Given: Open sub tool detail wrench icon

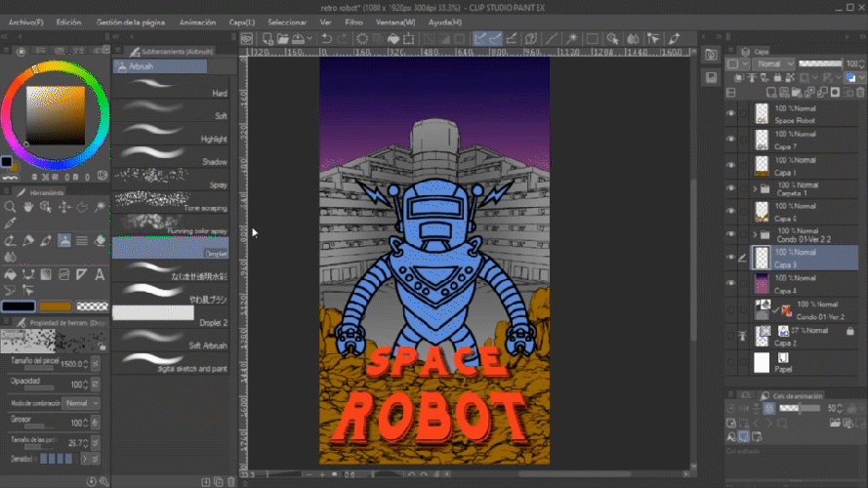Looking at the screenshot, I should [103, 482].
